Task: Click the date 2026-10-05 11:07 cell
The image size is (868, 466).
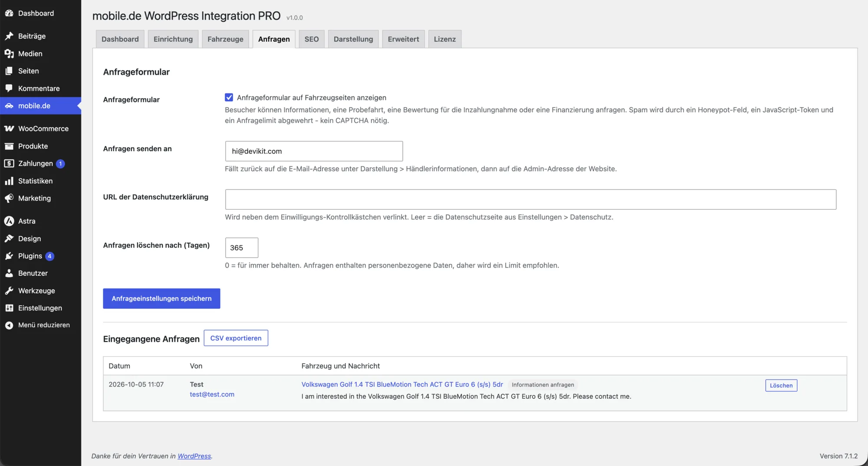Action: pyautogui.click(x=136, y=384)
